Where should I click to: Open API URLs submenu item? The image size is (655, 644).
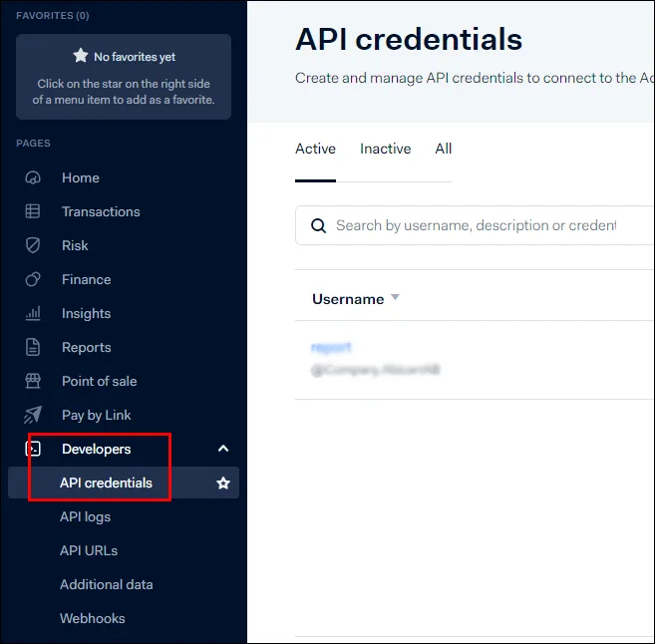tap(89, 550)
